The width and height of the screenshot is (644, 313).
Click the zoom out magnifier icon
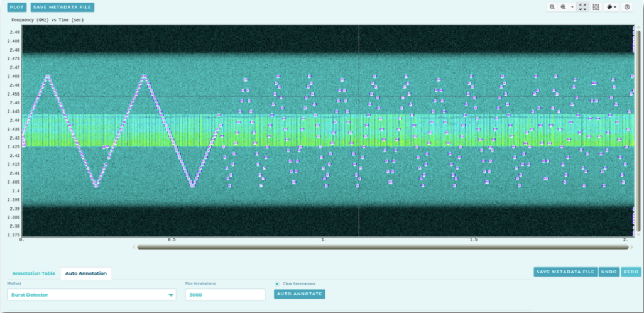tap(552, 7)
